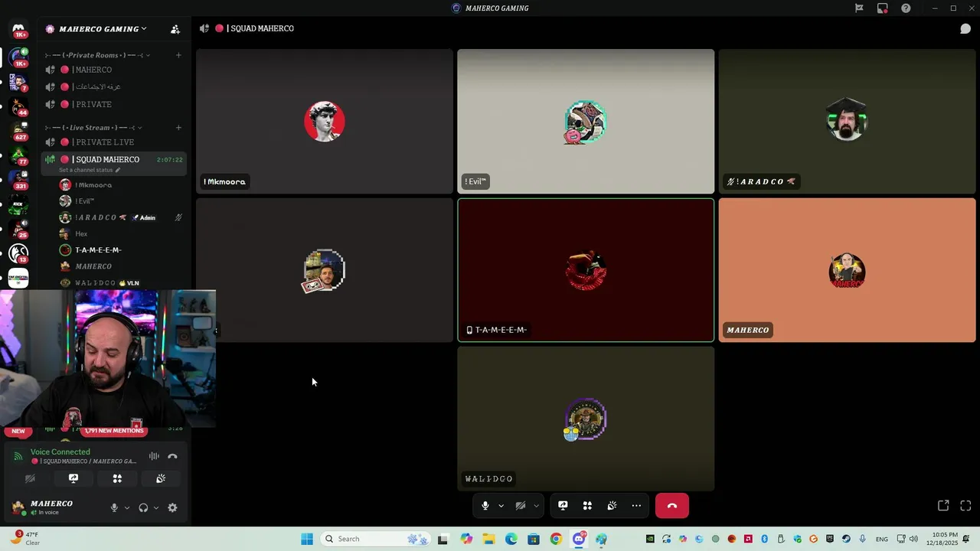Viewport: 980px width, 551px height.
Task: Open soundboard from the left voice panel
Action: coord(161,478)
